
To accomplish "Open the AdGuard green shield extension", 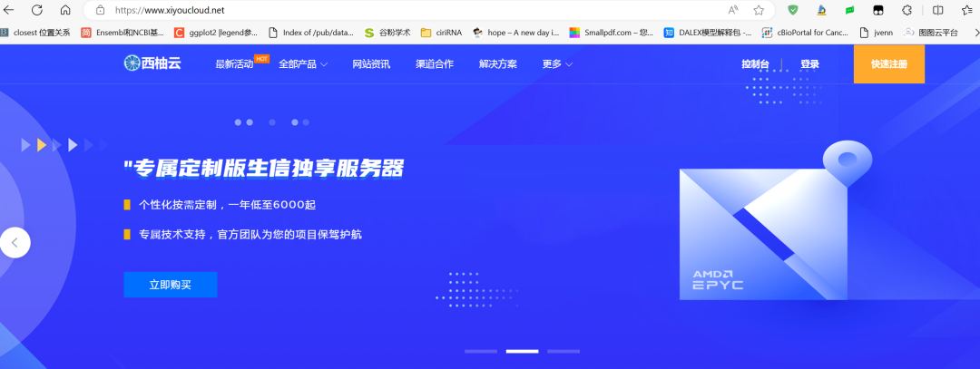I will pos(793,10).
